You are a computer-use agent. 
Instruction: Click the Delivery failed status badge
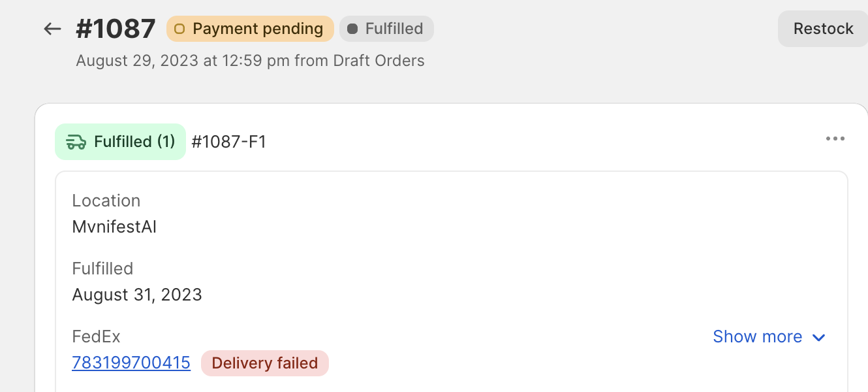pyautogui.click(x=265, y=363)
